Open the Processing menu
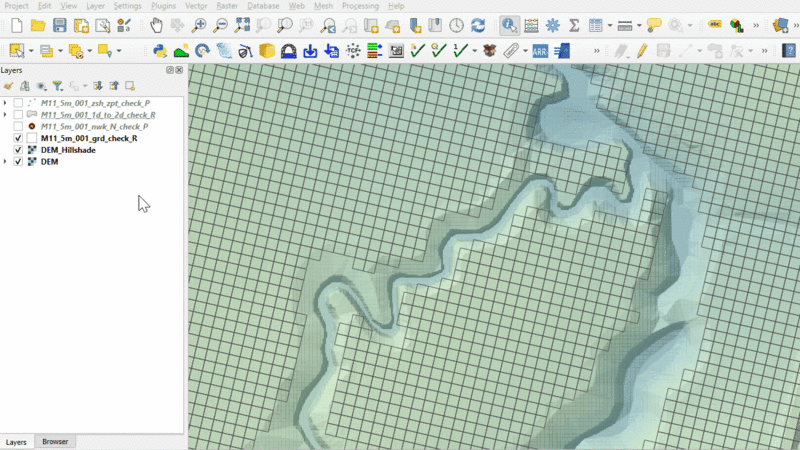The width and height of the screenshot is (800, 450). 360,6
